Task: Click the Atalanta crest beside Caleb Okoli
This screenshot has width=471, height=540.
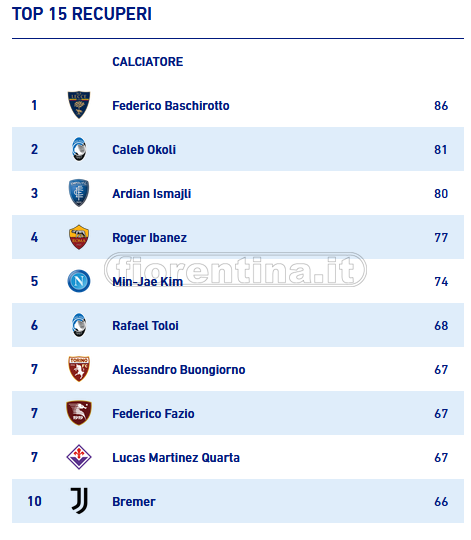Action: [x=79, y=149]
